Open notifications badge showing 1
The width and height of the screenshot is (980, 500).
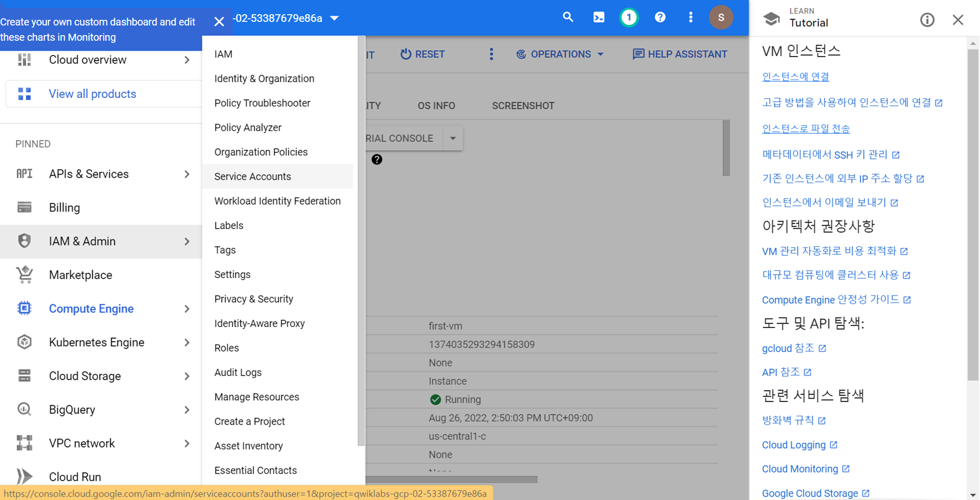pyautogui.click(x=629, y=17)
